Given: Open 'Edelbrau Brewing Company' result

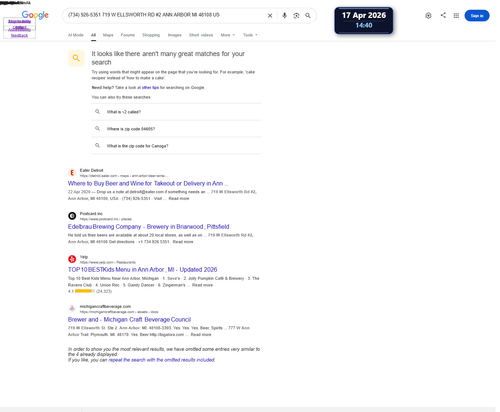Looking at the screenshot, I should coord(148,227).
